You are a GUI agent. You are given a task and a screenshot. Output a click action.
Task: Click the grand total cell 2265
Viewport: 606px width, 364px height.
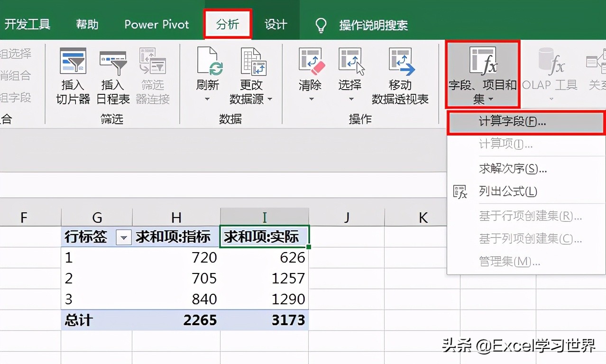point(176,320)
